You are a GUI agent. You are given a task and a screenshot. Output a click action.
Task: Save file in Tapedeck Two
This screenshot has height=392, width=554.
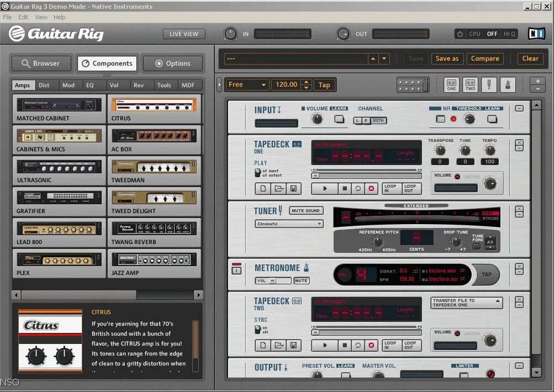[294, 346]
